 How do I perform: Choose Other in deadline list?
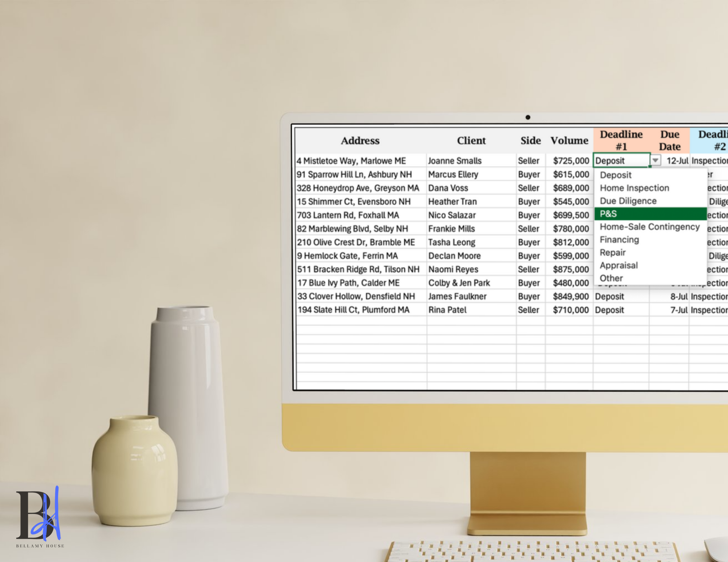[611, 278]
